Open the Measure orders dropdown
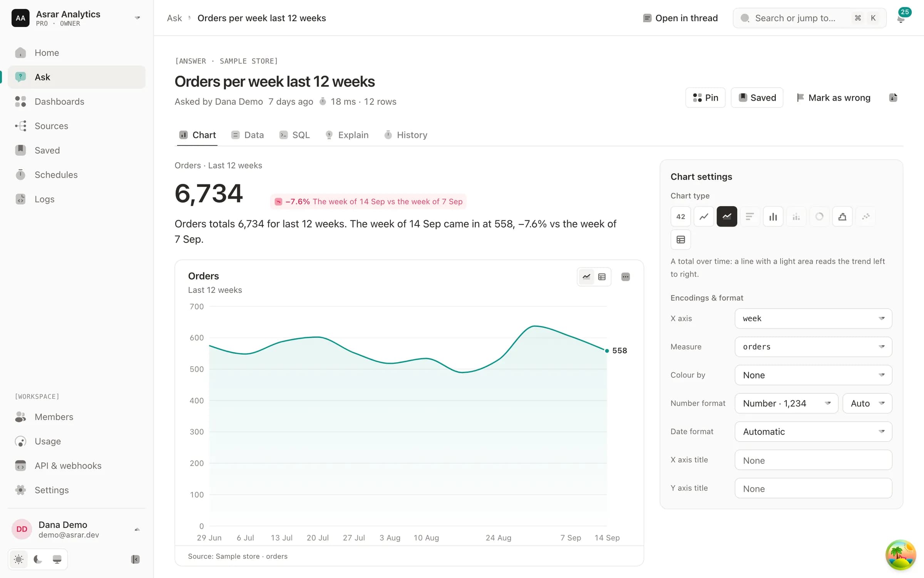Screen dimensions: 924x578 click(x=813, y=347)
